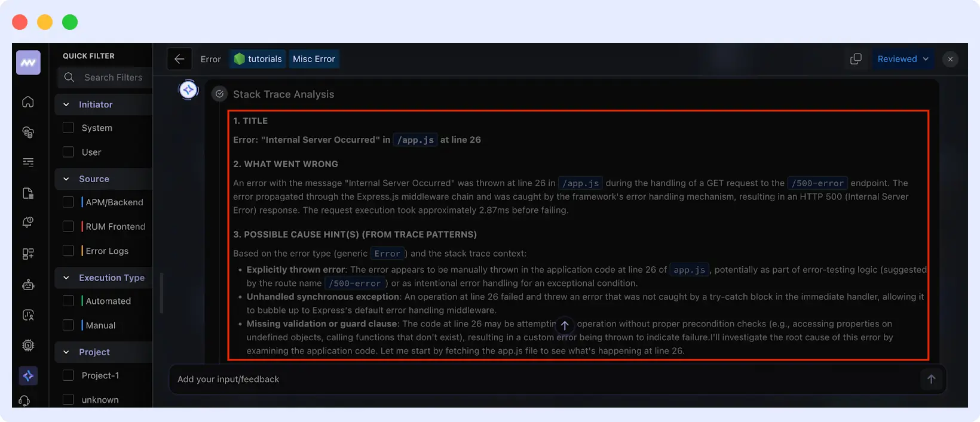Select the tutorials tag in the header
980x422 pixels.
(258, 59)
